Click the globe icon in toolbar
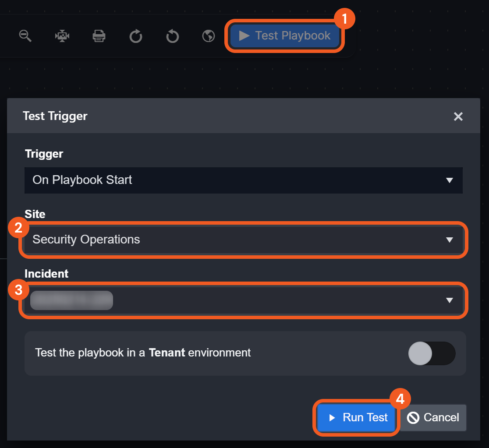Screen dimensions: 489x448 pyautogui.click(x=209, y=36)
